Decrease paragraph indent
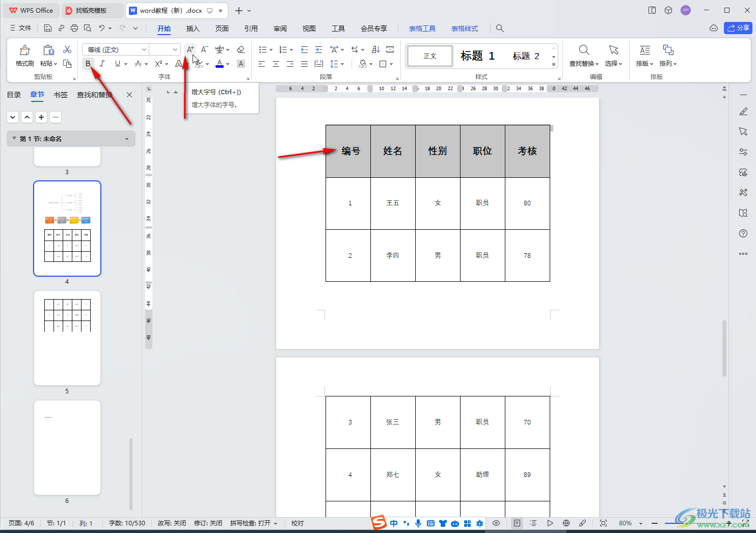The image size is (756, 533). point(304,49)
